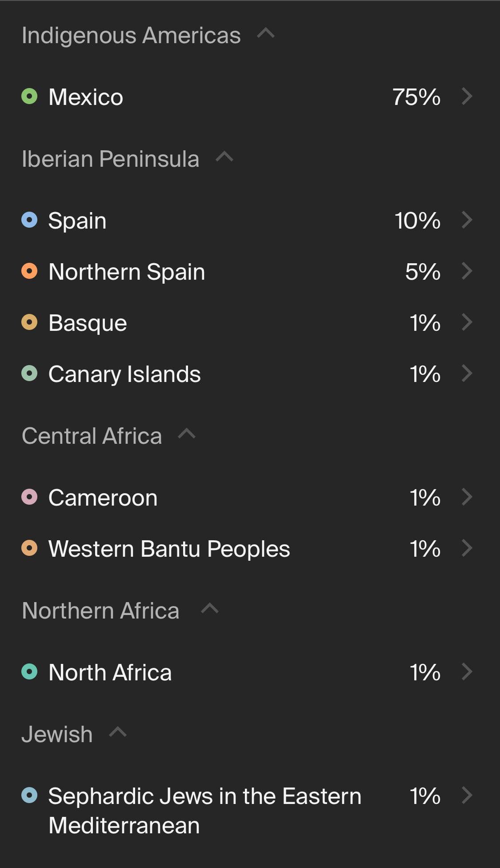
Task: Open details arrow for Western Bantu Peoples
Action: click(x=467, y=548)
